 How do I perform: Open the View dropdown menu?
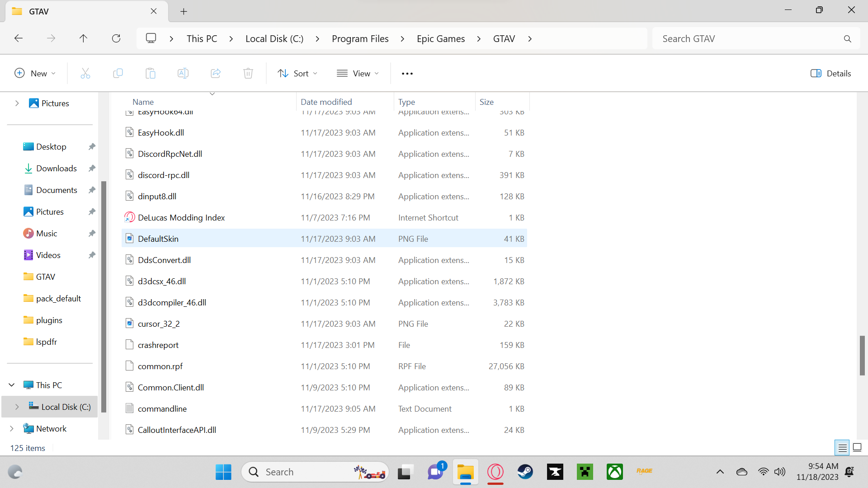pyautogui.click(x=358, y=73)
